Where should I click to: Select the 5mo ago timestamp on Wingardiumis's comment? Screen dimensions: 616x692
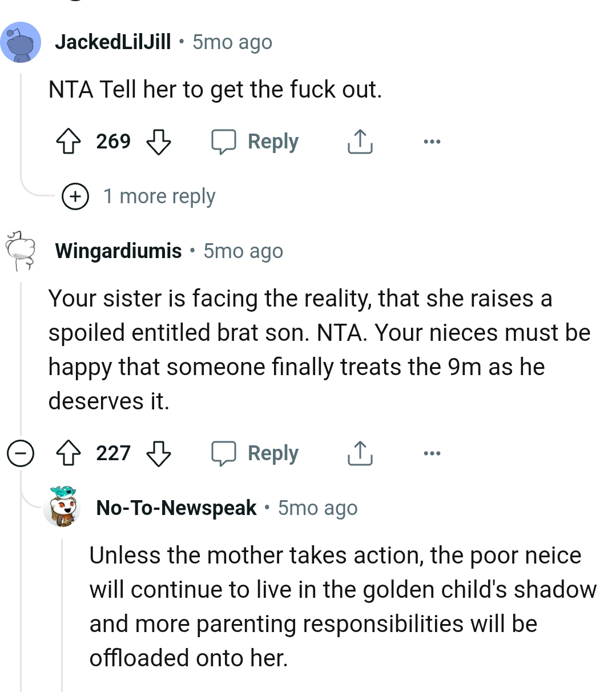[x=243, y=251]
